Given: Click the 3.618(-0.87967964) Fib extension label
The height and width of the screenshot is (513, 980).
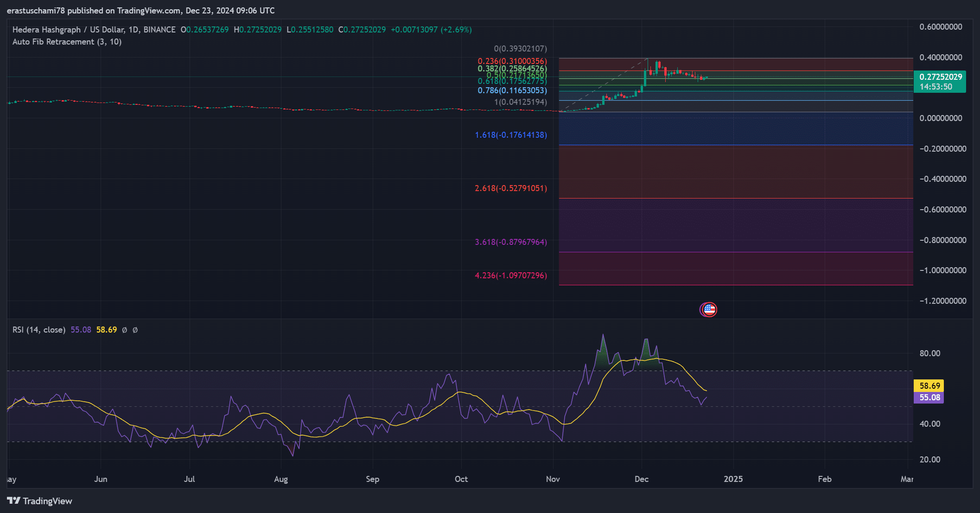Looking at the screenshot, I should [x=510, y=242].
